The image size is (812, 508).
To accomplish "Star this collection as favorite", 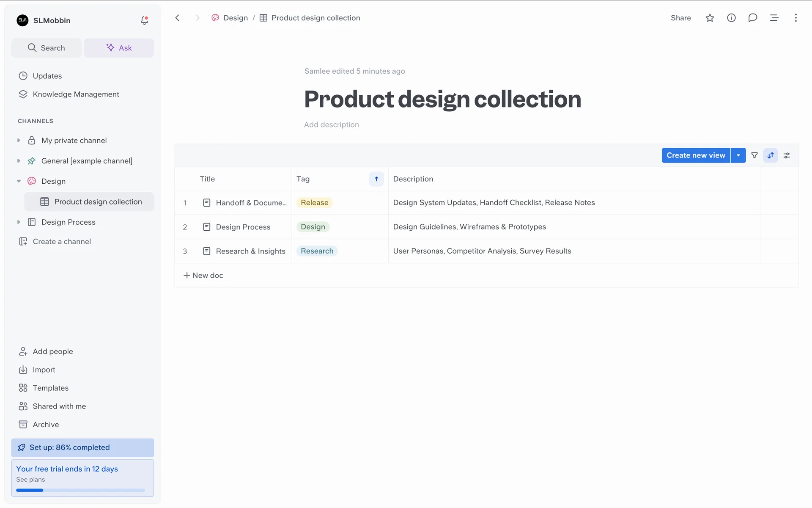I will [x=710, y=18].
